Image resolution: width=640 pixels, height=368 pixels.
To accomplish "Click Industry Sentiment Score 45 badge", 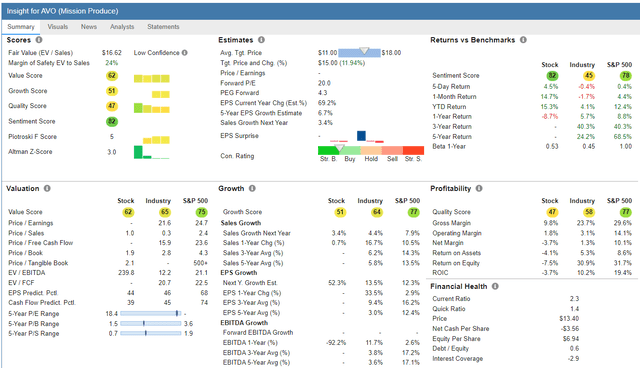I will coord(589,75).
